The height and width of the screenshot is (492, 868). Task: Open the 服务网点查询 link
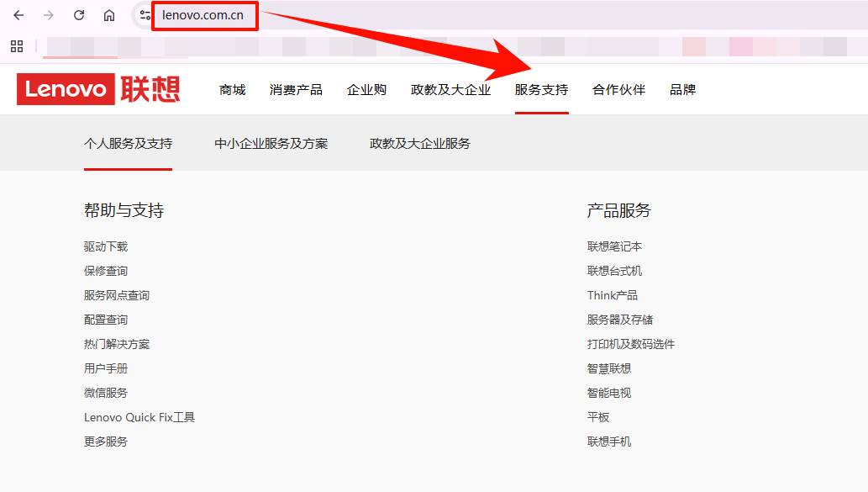click(x=116, y=295)
